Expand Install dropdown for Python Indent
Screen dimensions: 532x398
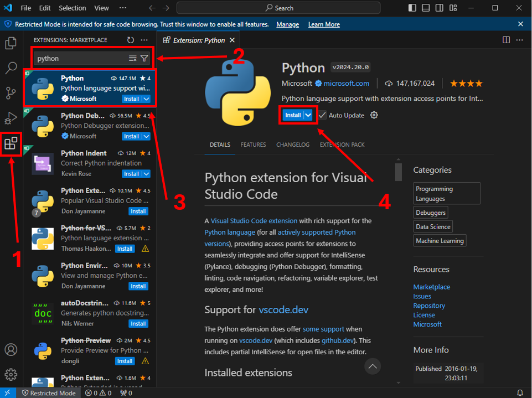point(146,174)
